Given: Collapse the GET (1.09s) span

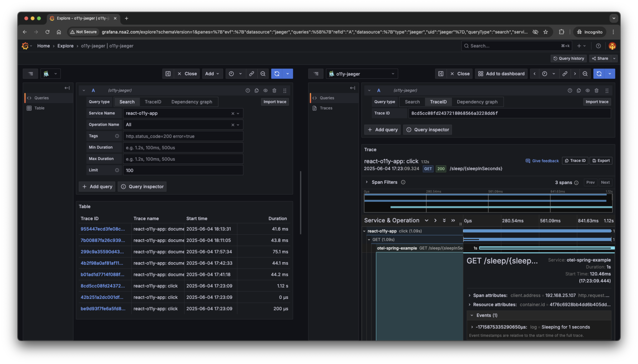Looking at the screenshot, I should click(369, 240).
